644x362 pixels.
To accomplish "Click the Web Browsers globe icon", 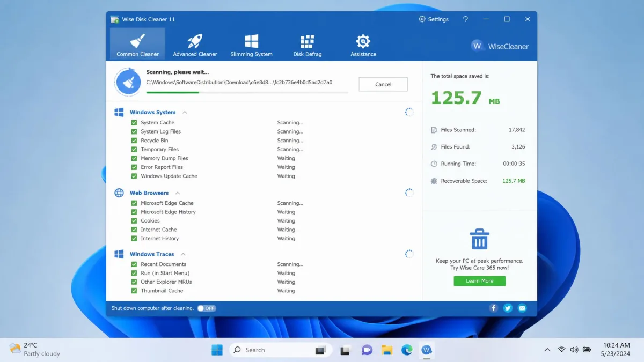I will click(x=119, y=193).
